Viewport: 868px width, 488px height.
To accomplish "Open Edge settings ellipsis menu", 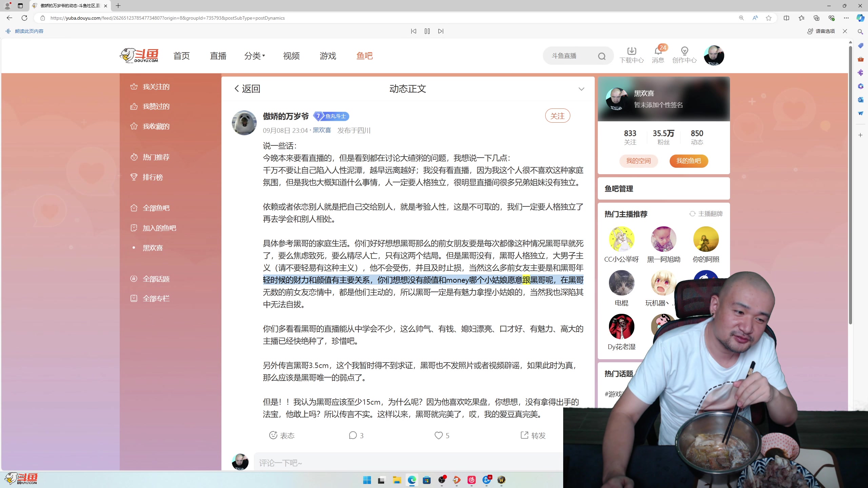I will tap(846, 18).
